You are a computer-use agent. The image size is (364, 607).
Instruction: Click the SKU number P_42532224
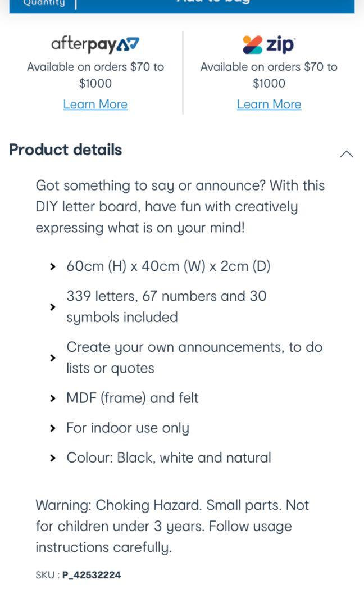click(91, 575)
